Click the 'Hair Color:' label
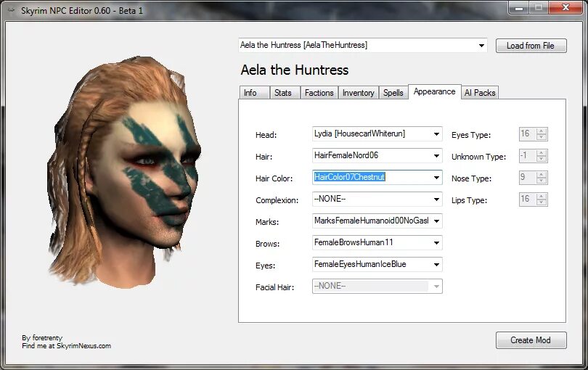588x370 pixels. click(x=274, y=178)
